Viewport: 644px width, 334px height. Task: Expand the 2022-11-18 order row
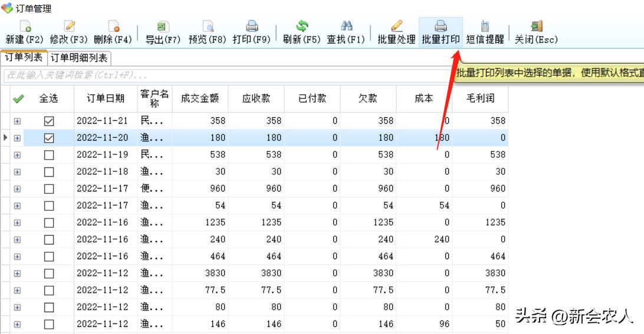pos(17,172)
